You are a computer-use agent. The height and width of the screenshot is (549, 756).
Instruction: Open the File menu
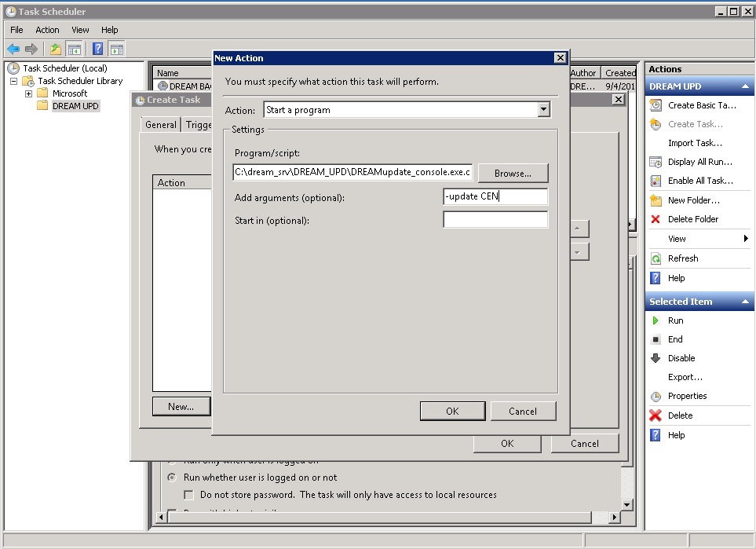[x=16, y=30]
